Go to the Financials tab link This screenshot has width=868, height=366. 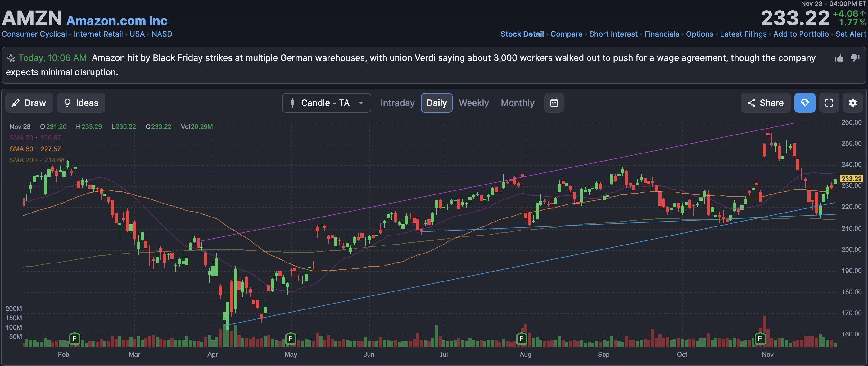662,34
